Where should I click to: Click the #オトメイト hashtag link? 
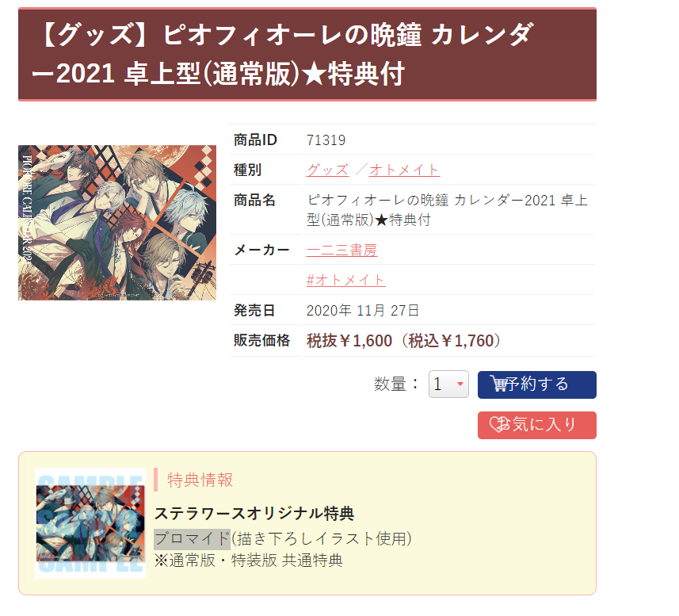(345, 281)
